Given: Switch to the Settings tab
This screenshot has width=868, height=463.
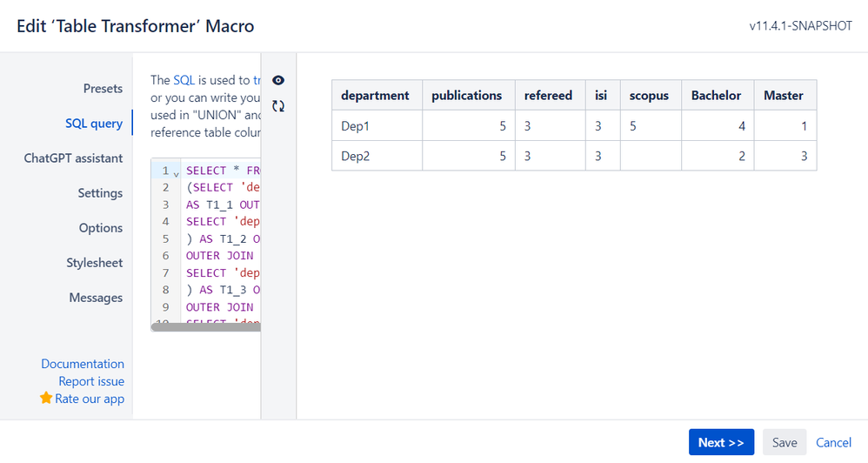Looking at the screenshot, I should click(100, 193).
